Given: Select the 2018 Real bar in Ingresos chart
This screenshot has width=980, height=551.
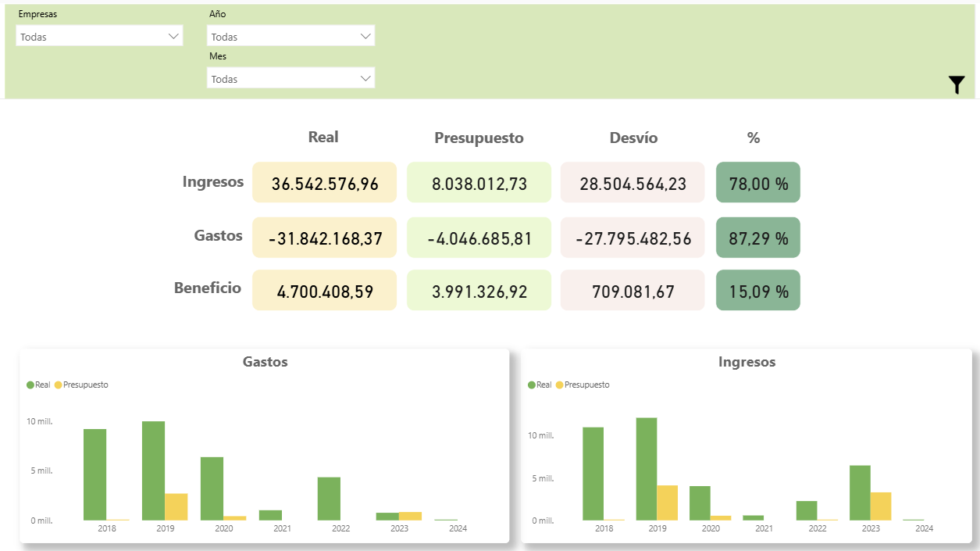Looking at the screenshot, I should point(593,474).
